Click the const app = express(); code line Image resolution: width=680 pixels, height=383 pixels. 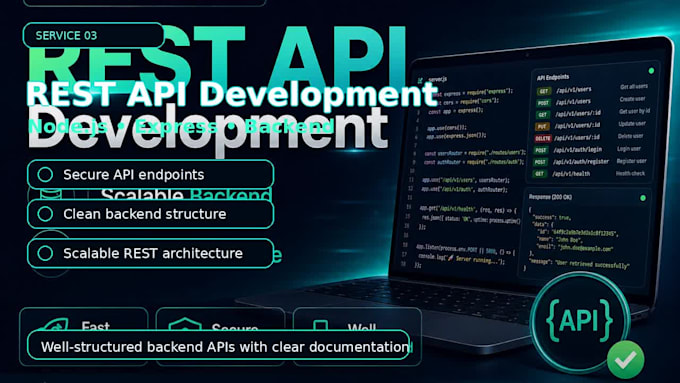pos(455,111)
